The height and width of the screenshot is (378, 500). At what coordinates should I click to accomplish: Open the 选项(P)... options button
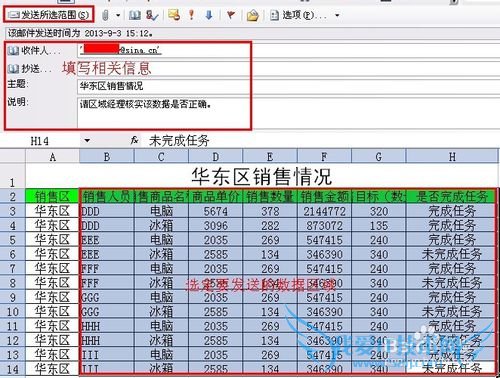pos(297,15)
